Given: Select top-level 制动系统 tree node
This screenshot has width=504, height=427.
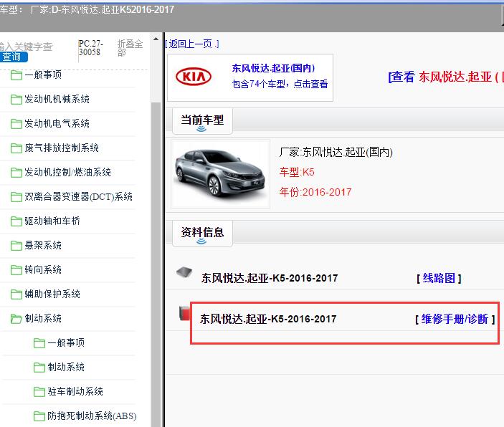Looking at the screenshot, I should coord(43,319).
